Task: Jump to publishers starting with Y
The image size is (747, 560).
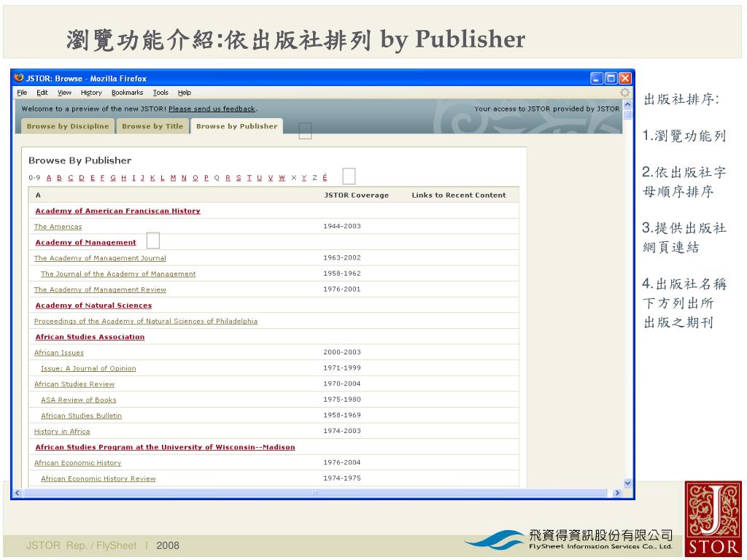Action: tap(304, 178)
